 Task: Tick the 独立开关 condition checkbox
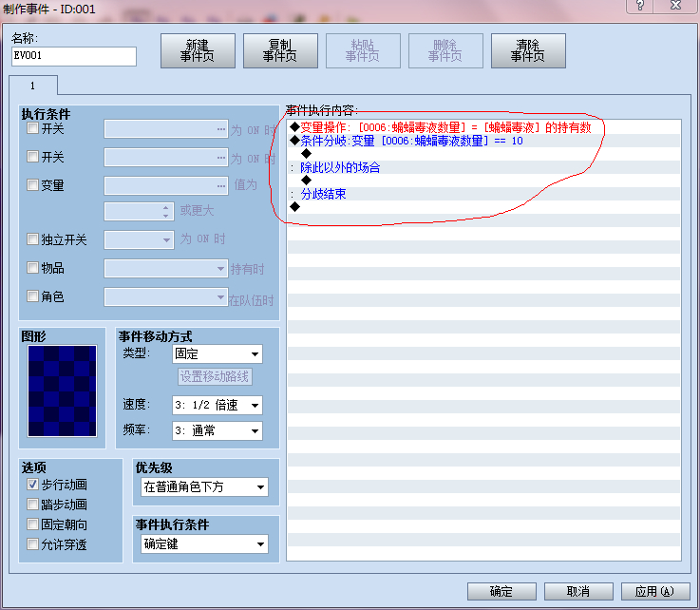pos(32,239)
